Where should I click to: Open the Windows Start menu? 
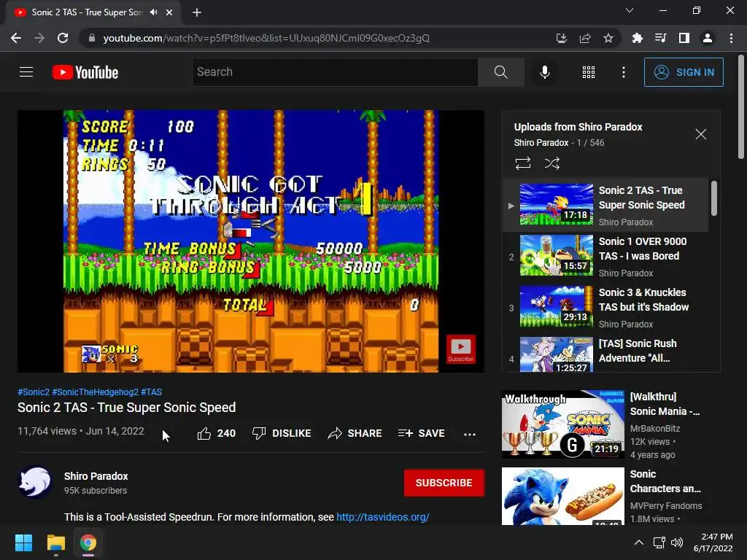click(x=23, y=542)
